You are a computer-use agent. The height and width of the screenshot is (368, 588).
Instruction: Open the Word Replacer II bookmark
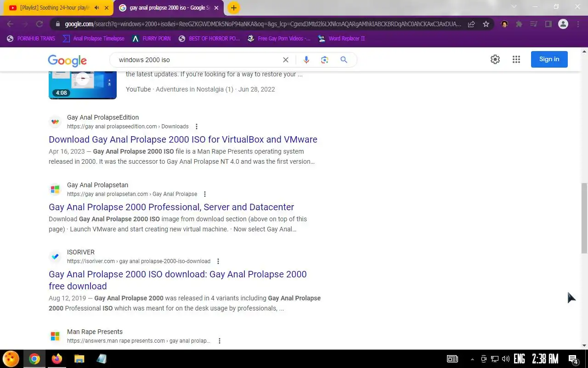[x=341, y=39]
